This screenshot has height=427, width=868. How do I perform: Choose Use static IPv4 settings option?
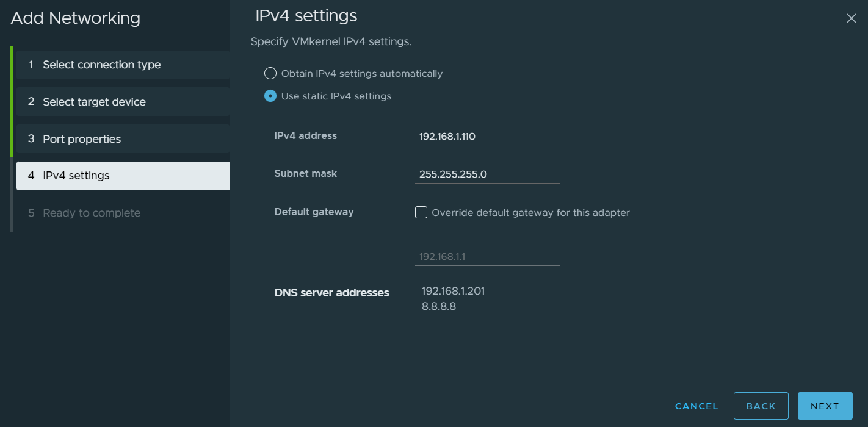pos(270,96)
